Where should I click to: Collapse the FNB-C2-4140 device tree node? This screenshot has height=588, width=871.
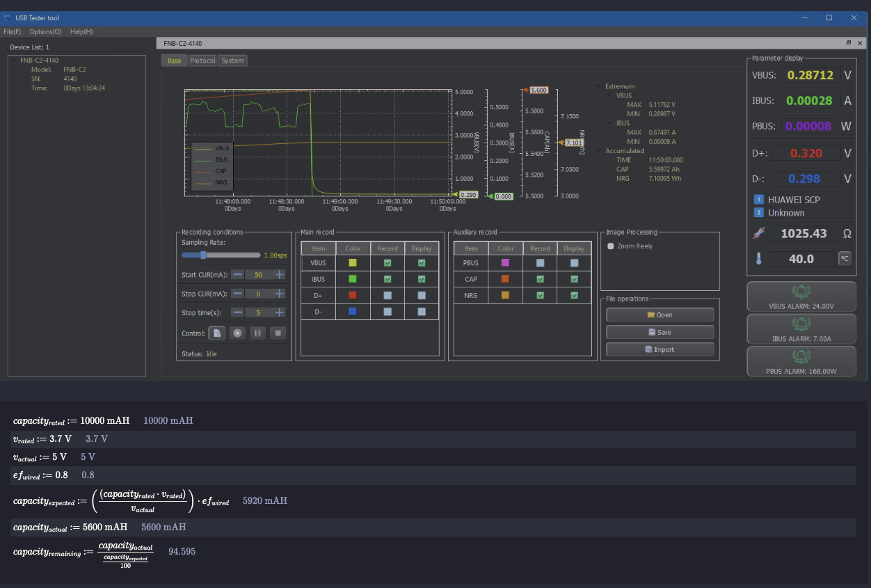click(x=14, y=61)
